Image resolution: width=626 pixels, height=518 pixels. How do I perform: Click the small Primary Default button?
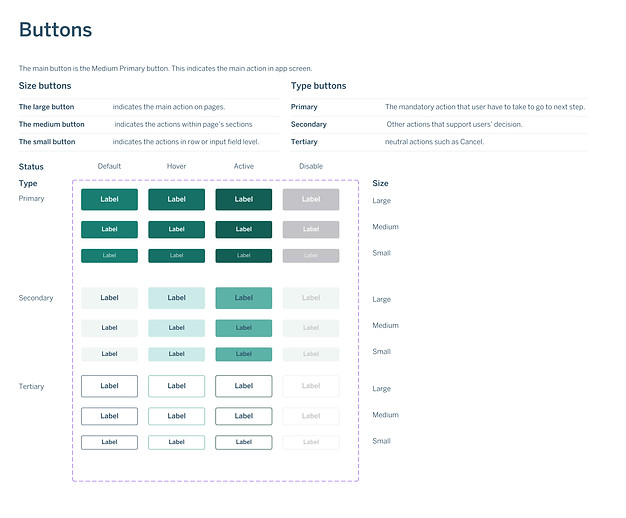(109, 256)
